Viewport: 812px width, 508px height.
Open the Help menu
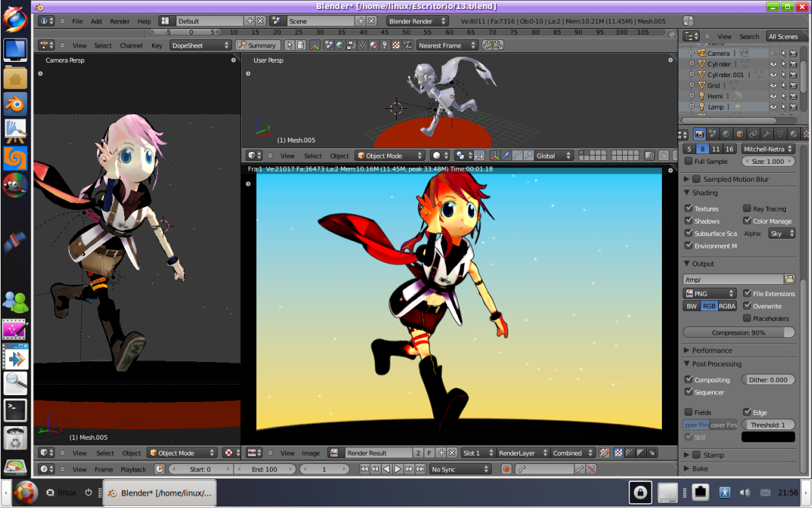(x=144, y=21)
